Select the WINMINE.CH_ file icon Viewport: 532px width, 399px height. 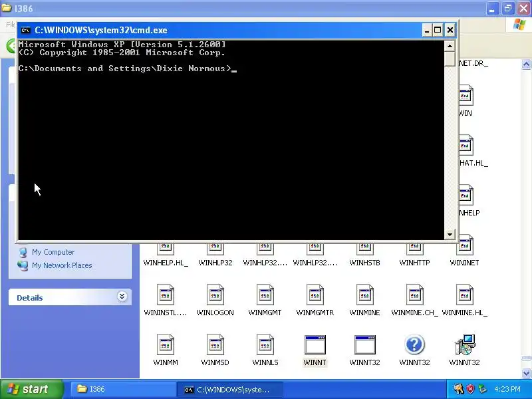point(414,295)
